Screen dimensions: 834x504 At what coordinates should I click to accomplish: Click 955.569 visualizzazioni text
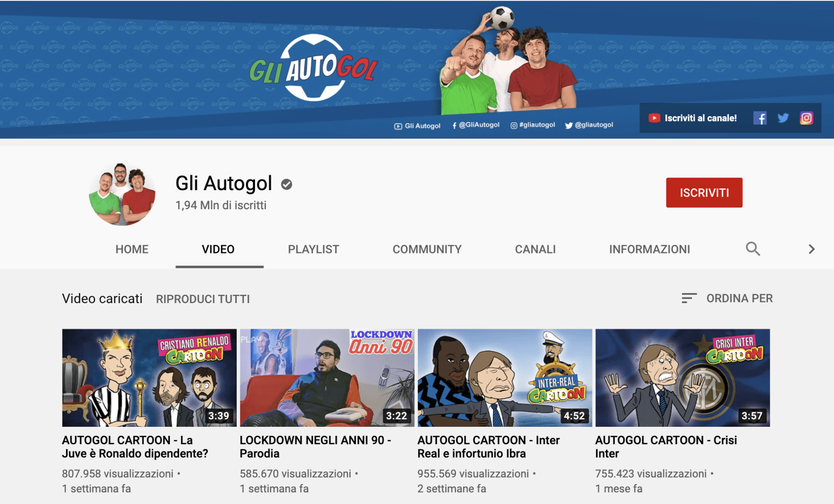(x=473, y=474)
